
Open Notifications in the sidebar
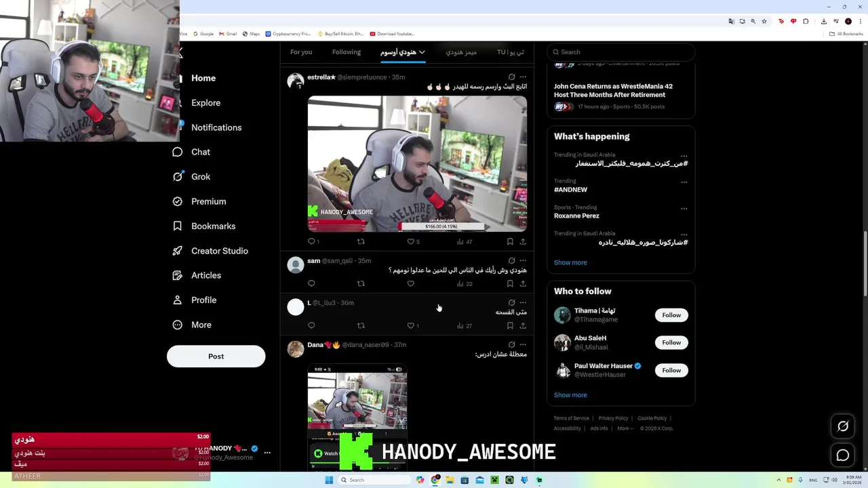(216, 127)
